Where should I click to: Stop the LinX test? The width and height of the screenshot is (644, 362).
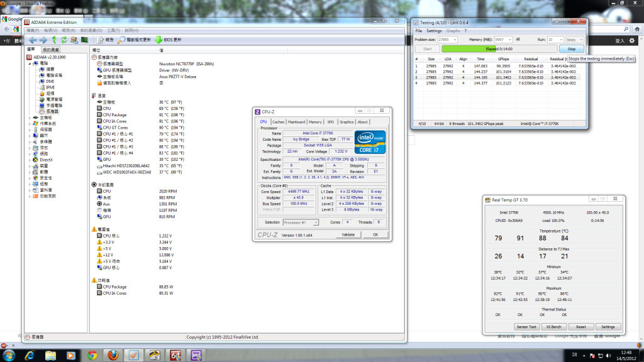tap(571, 49)
